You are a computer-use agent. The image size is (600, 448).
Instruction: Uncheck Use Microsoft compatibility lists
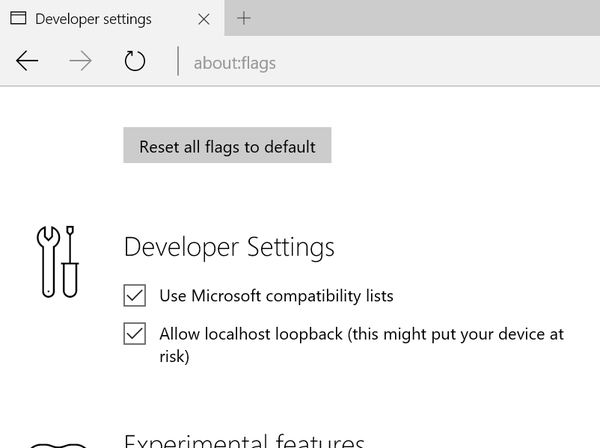coord(135,295)
